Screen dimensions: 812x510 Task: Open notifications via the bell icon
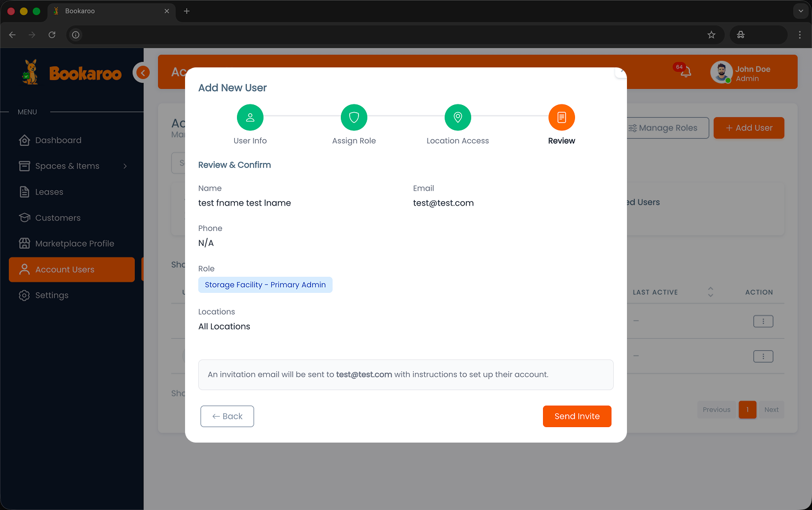point(686,72)
